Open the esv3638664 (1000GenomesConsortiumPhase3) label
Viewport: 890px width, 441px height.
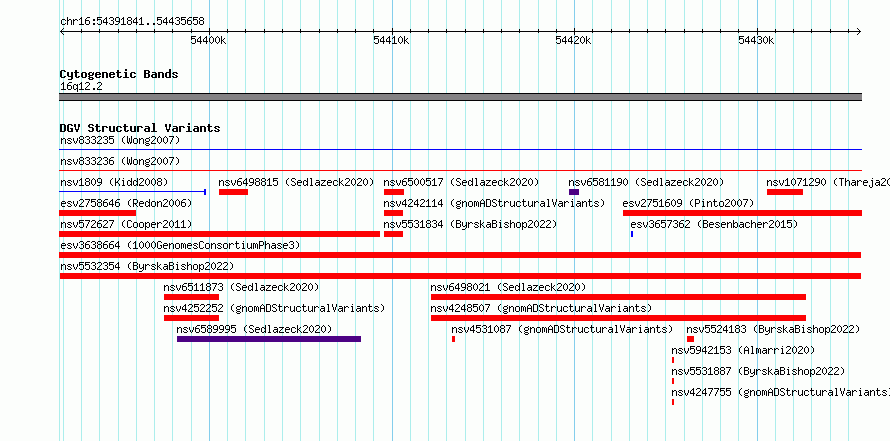coord(180,245)
